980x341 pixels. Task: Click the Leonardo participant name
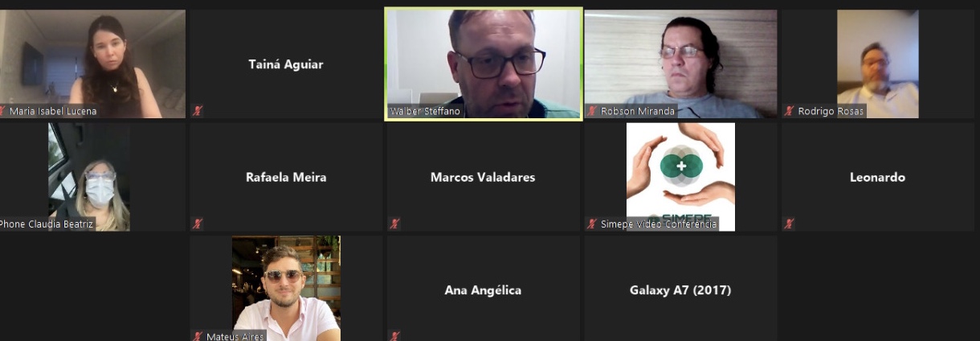877,177
